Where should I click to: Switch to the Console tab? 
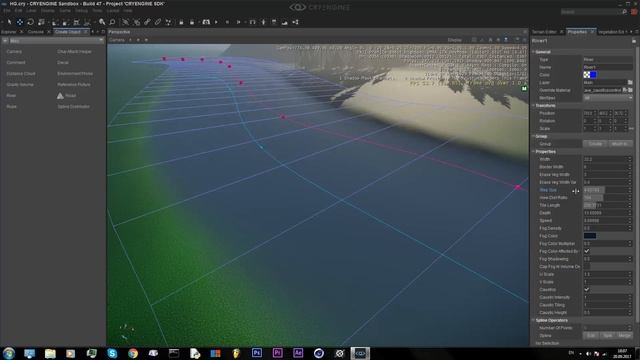(x=36, y=32)
